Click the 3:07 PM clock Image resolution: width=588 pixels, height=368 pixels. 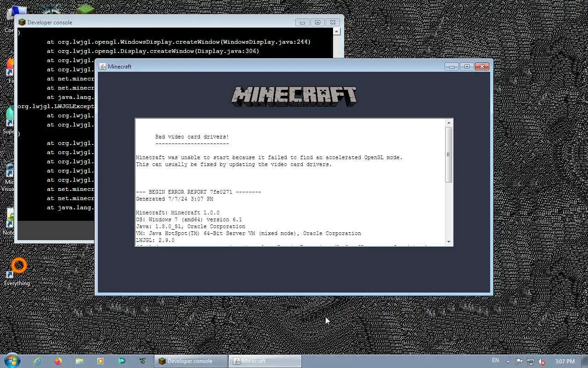point(565,361)
